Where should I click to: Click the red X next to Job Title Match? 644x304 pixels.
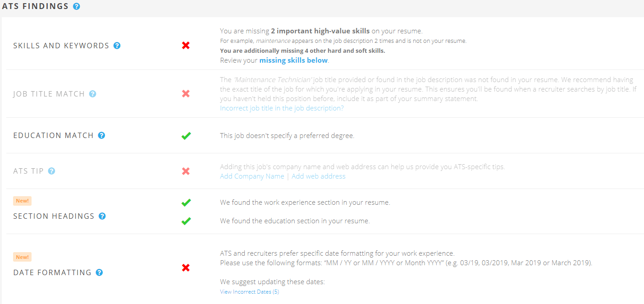(x=186, y=93)
